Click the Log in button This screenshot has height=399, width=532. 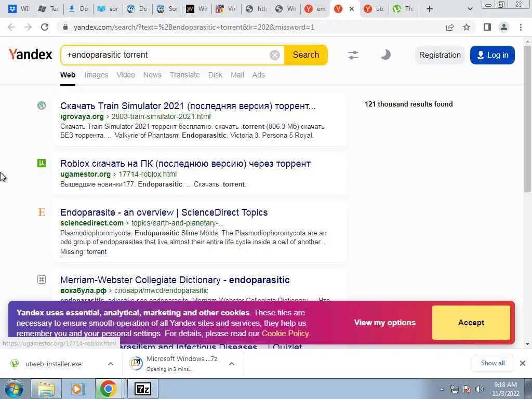tap(493, 55)
